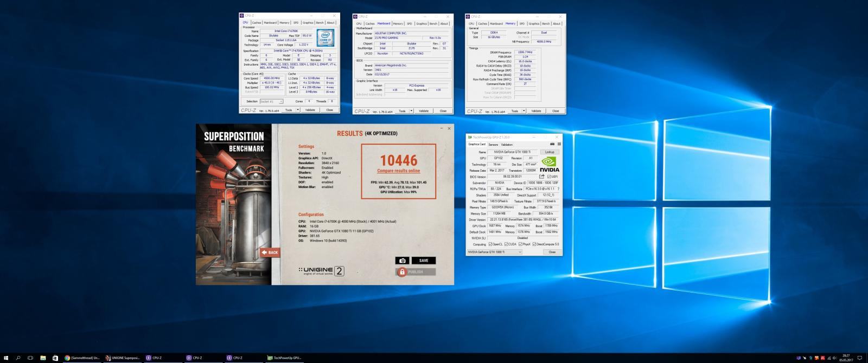This screenshot has height=363, width=868.
Task: Click the taskbar clock showing 20:27
Action: click(846, 358)
